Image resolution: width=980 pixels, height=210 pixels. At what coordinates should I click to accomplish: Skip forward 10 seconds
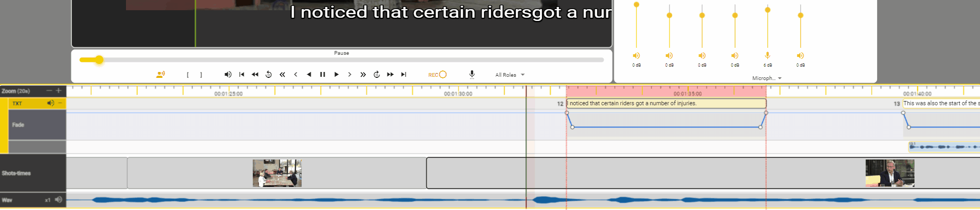tap(377, 75)
